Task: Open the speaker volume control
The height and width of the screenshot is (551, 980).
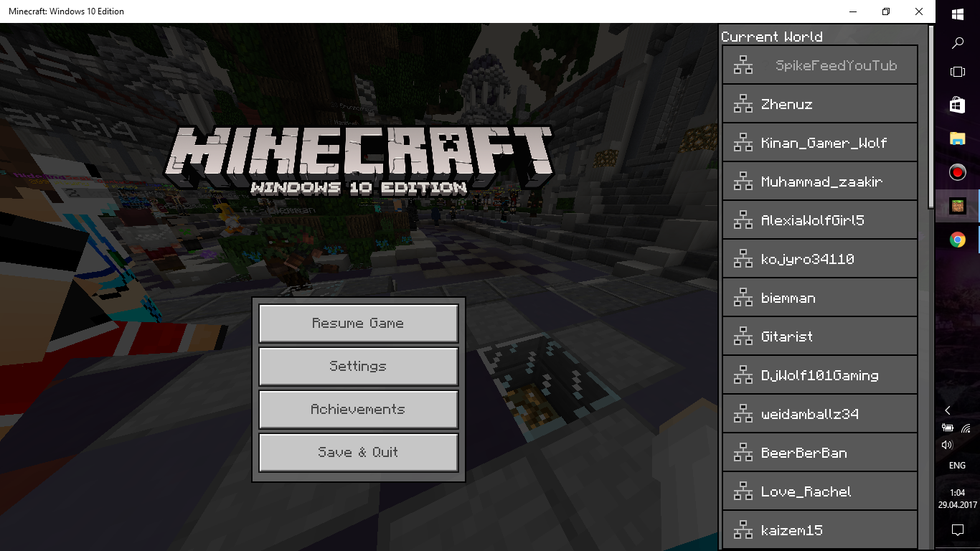Action: coord(947,445)
